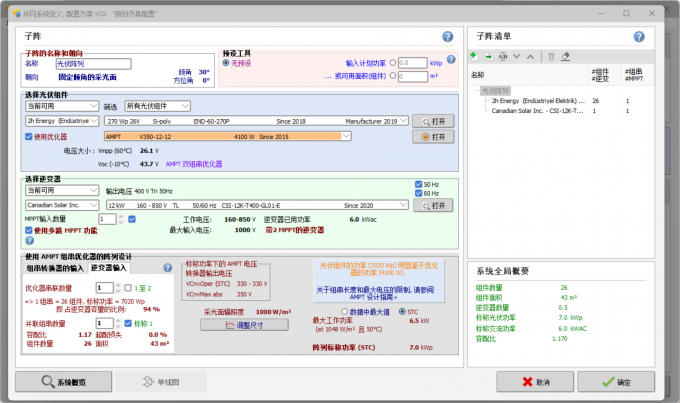
Task: Click the help icon beside 逆变器输入 tab
Action: pyautogui.click(x=168, y=268)
